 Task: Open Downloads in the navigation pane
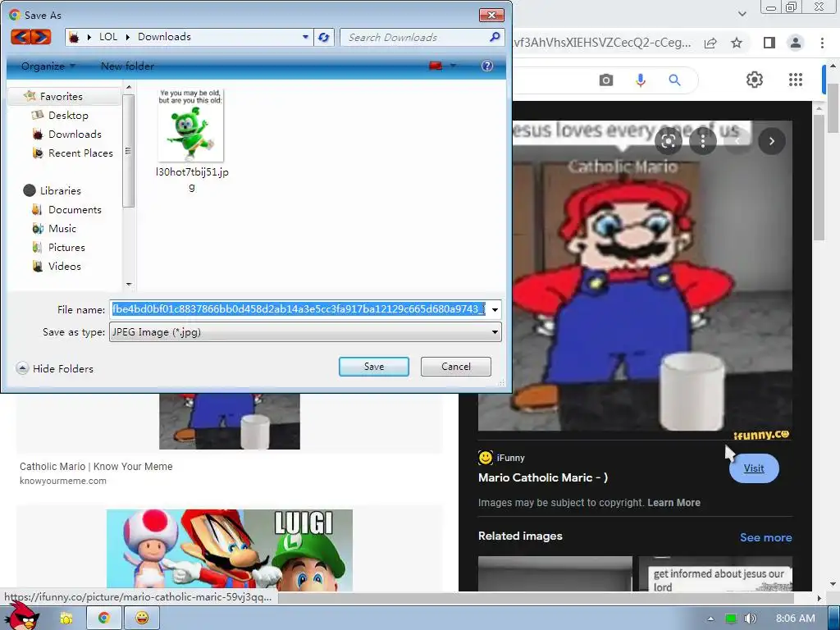tap(75, 134)
